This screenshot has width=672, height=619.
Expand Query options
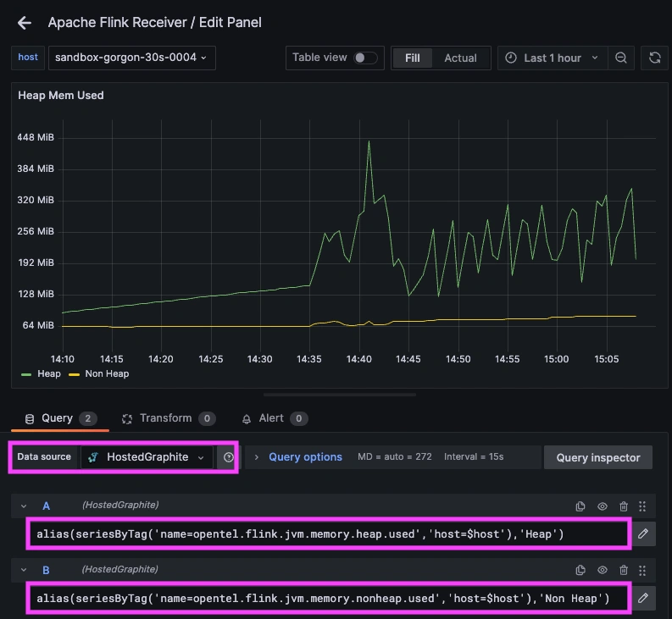(305, 457)
